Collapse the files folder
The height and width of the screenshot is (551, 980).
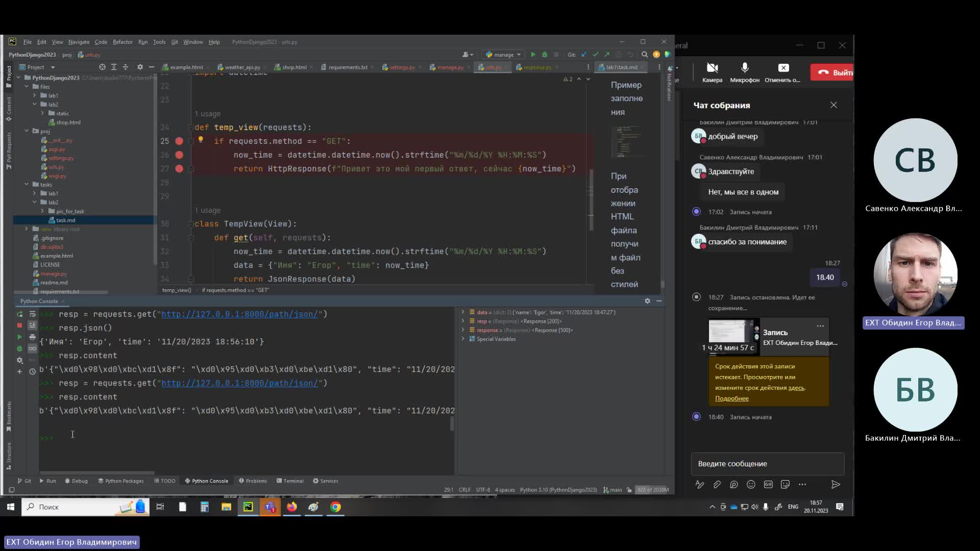(27, 87)
